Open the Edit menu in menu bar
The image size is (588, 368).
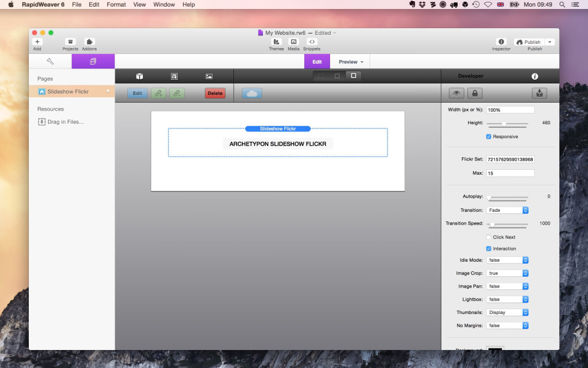tap(94, 4)
